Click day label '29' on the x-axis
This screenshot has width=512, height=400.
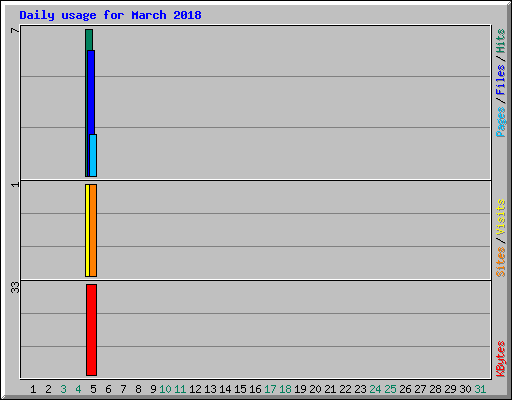click(450, 389)
